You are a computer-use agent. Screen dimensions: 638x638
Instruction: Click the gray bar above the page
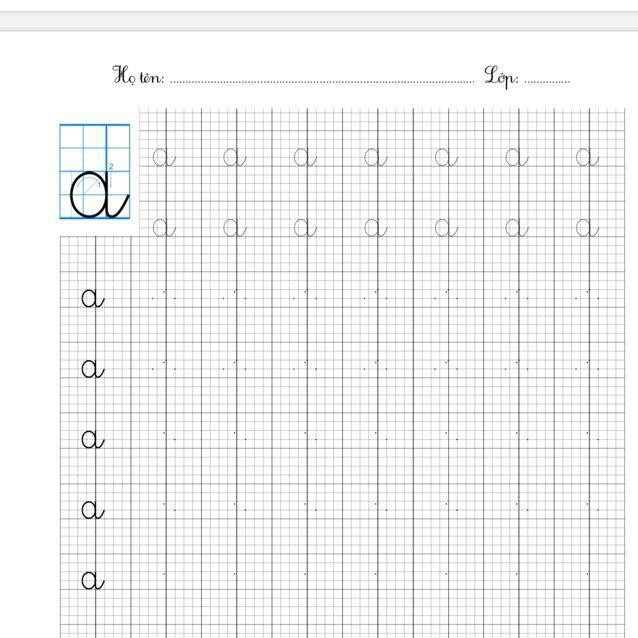319,20
